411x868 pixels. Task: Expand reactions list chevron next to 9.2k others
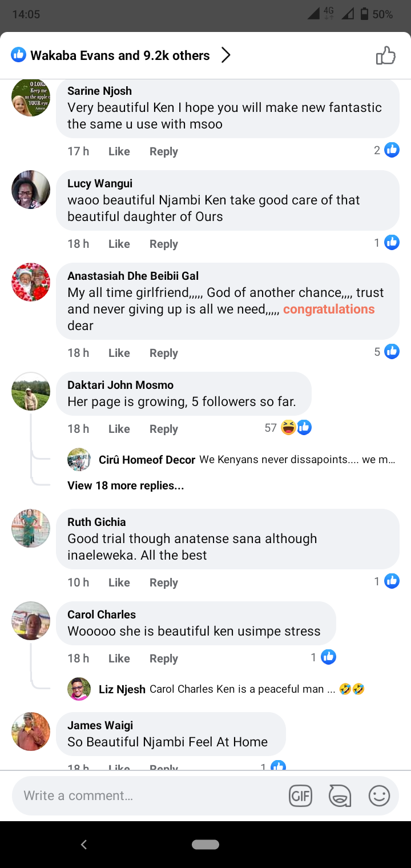click(x=226, y=55)
